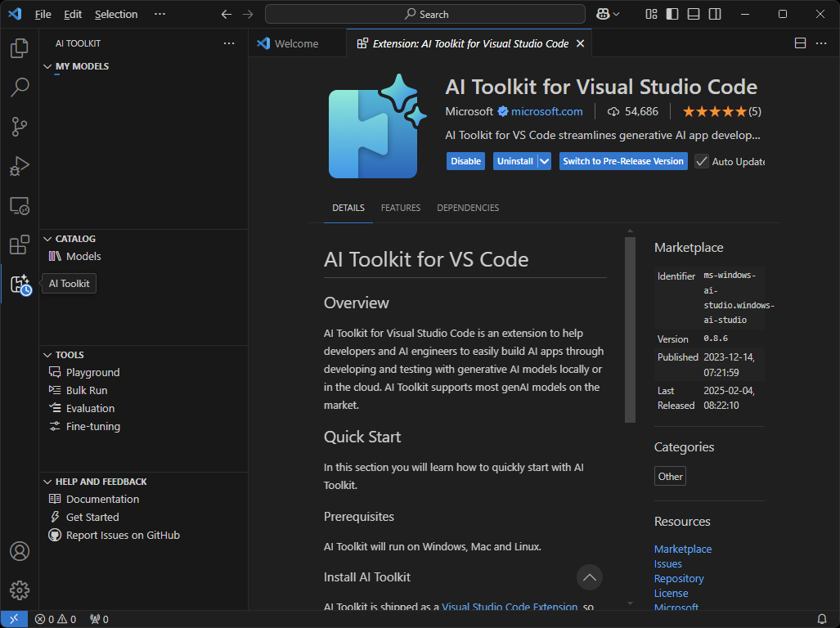Viewport: 840px width, 628px height.
Task: Click the Manage gear icon
Action: (x=19, y=590)
